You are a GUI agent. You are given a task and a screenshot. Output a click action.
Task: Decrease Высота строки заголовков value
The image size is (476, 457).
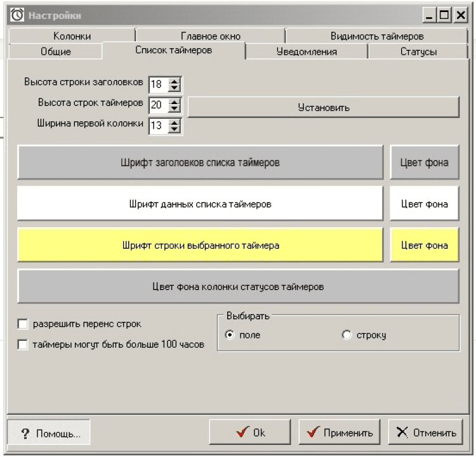pyautogui.click(x=175, y=88)
